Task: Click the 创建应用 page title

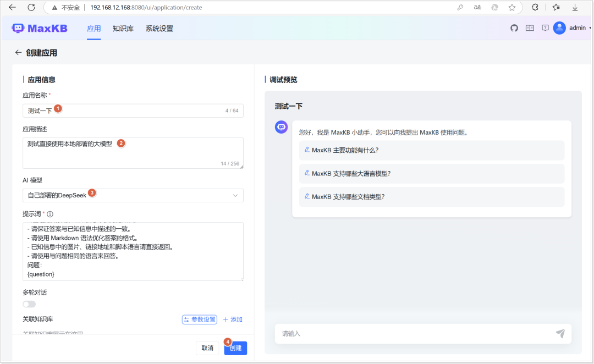Action: click(x=41, y=53)
